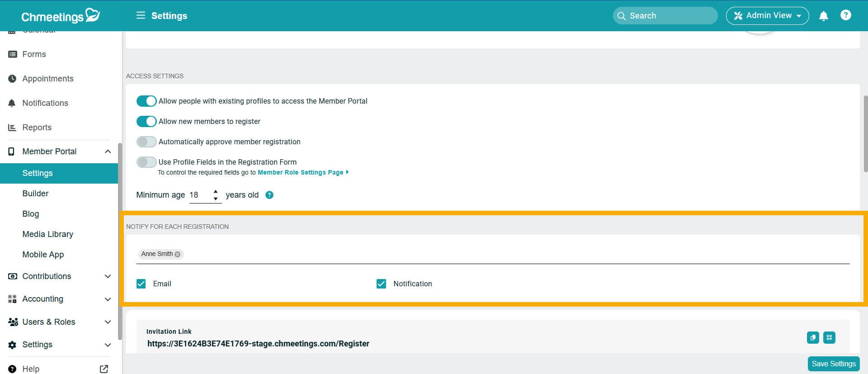
Task: Increase minimum age with up arrow
Action: (x=216, y=192)
